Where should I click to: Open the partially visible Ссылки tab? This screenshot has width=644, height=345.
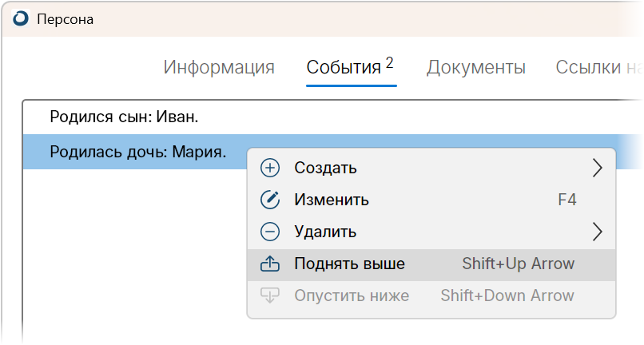598,67
